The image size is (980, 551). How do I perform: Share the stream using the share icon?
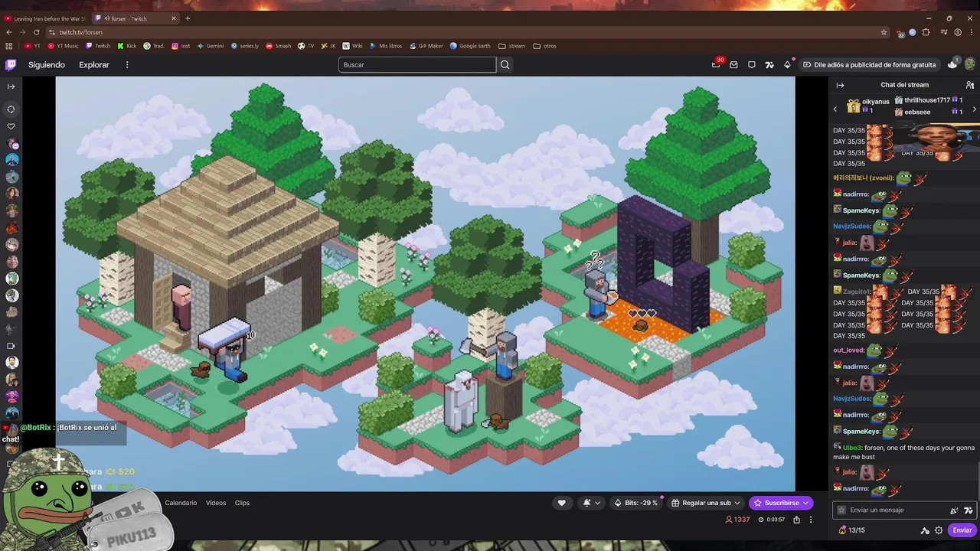tap(796, 520)
